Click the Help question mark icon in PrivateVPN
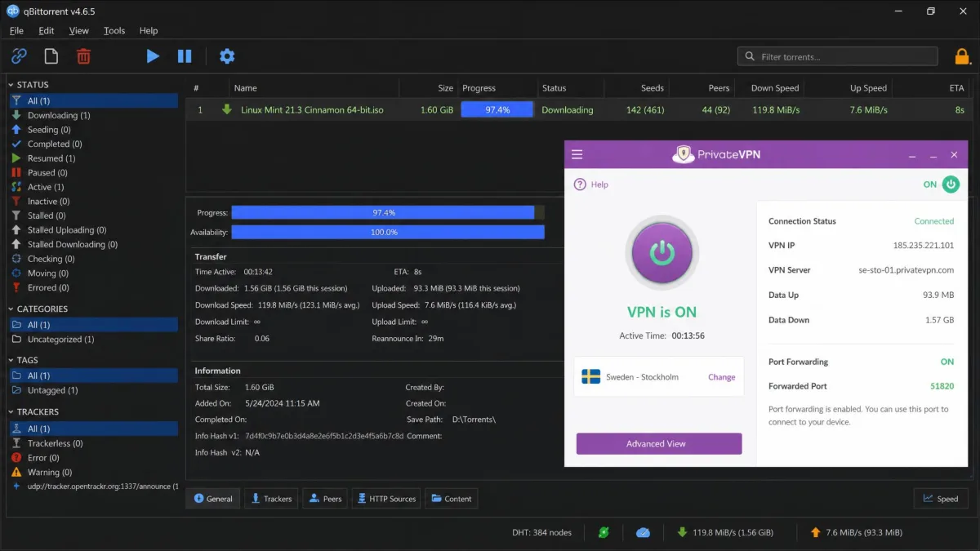The height and width of the screenshot is (551, 980). pyautogui.click(x=580, y=184)
